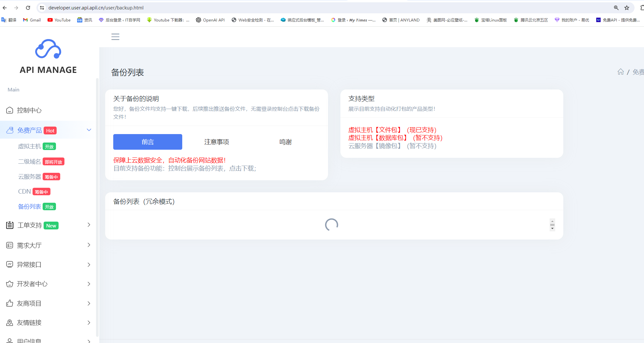The image size is (644, 343).
Task: Open 控制中心 via its home icon
Action: point(10,110)
